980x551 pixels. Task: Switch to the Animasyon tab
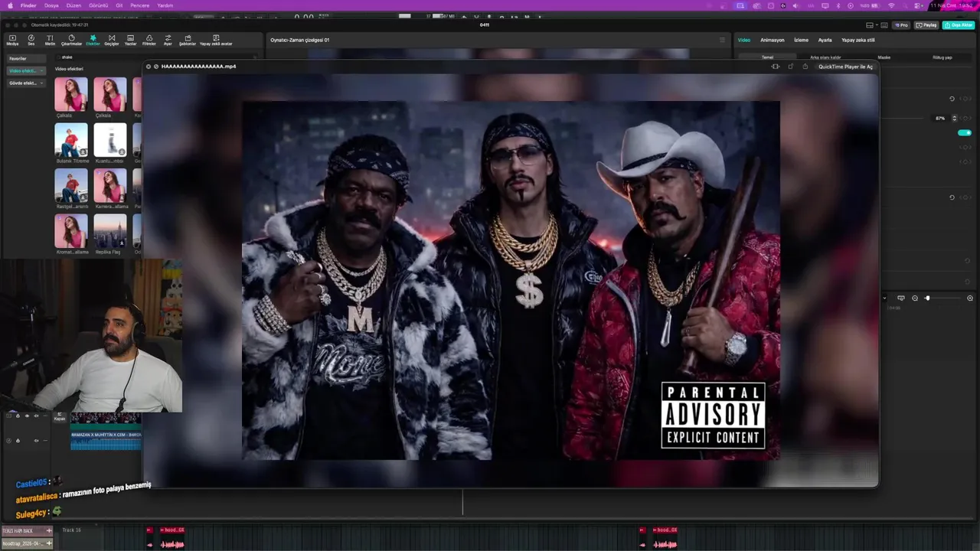pyautogui.click(x=772, y=40)
